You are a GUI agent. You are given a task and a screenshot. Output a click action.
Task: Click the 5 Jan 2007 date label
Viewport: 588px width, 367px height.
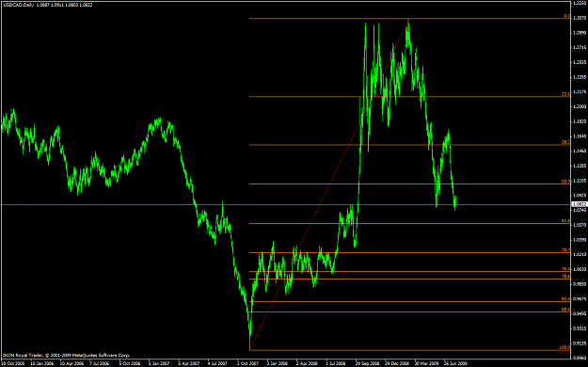coord(159,363)
